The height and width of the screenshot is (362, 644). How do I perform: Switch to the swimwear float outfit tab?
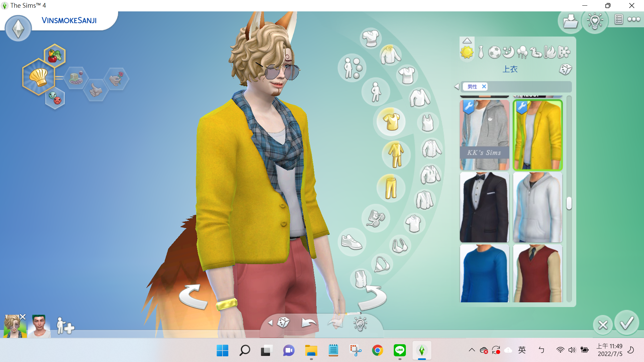coord(536,52)
